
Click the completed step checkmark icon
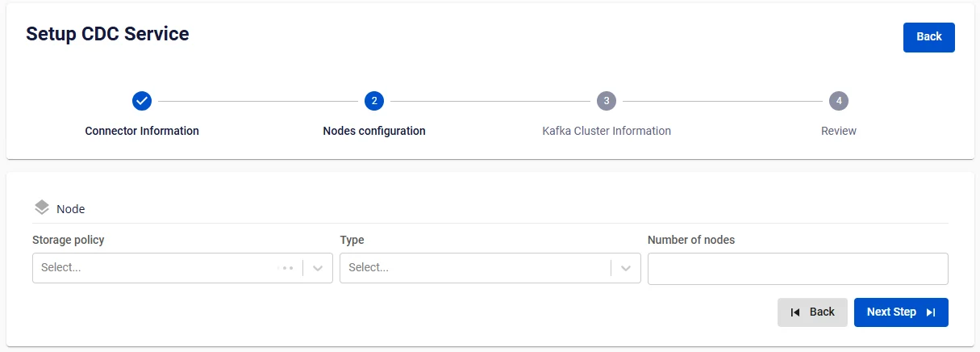point(142,101)
